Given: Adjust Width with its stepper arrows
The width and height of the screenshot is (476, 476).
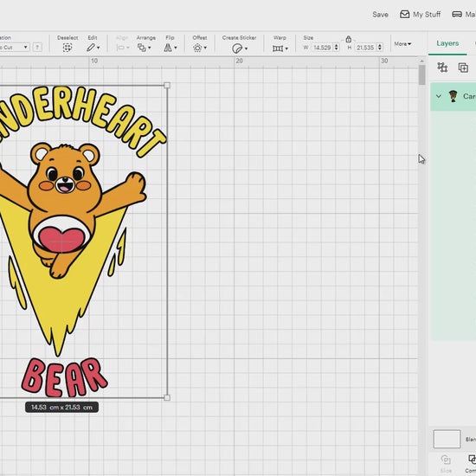Looking at the screenshot, I should (336, 48).
